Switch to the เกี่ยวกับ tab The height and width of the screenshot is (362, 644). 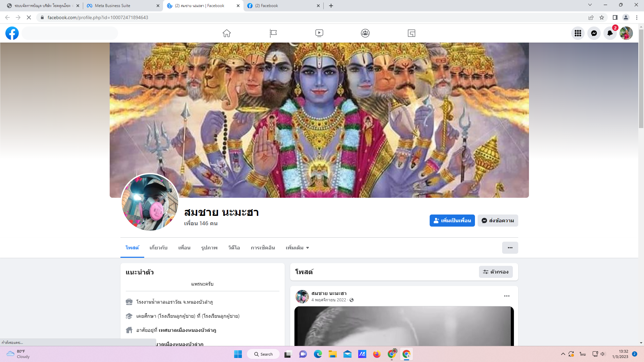[x=158, y=248]
